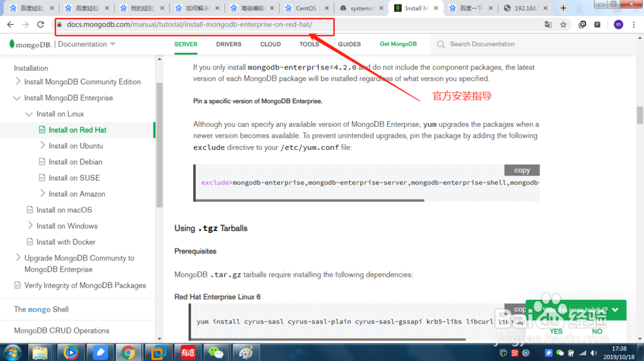Switch to the CLOUD tab

(x=270, y=44)
